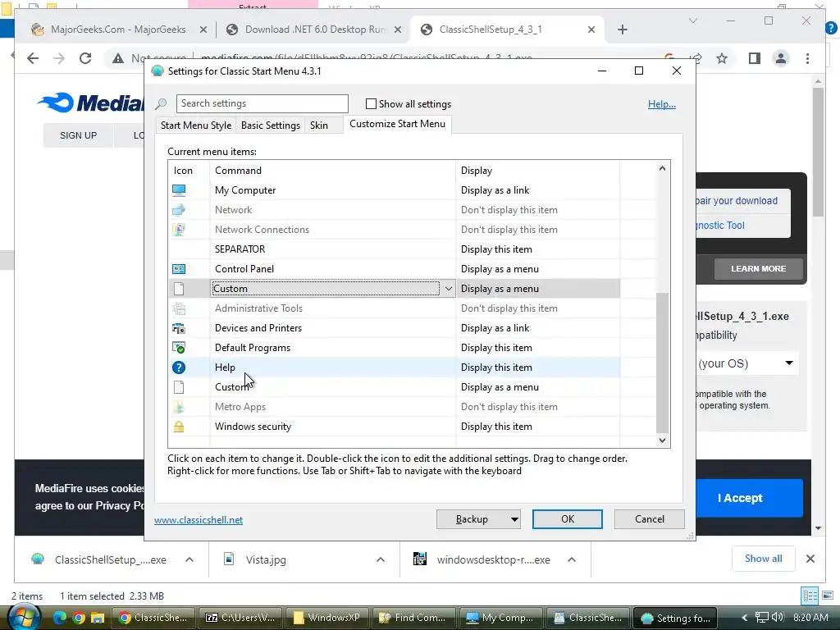Open Chrome's three-dot menu
Image resolution: width=840 pixels, height=630 pixels.
point(807,58)
